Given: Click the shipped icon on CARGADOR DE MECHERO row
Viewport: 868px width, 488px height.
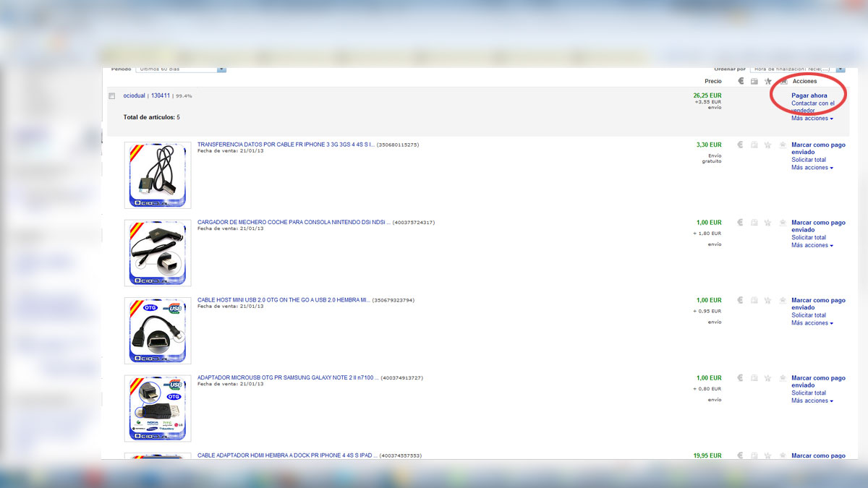Looking at the screenshot, I should (x=754, y=223).
